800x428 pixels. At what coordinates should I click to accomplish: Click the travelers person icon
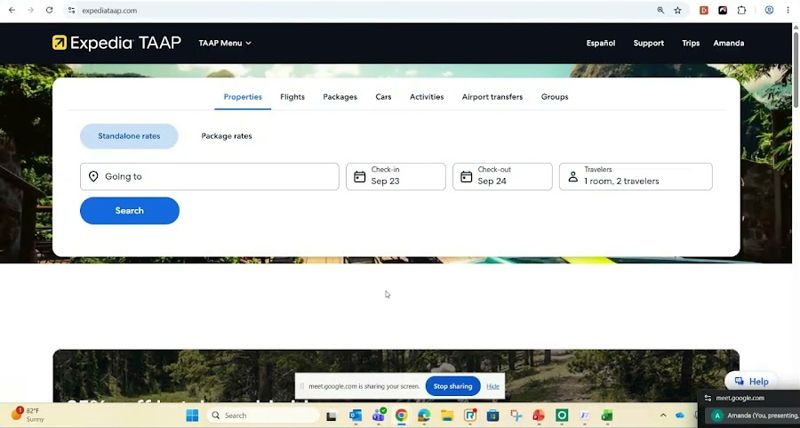click(573, 177)
